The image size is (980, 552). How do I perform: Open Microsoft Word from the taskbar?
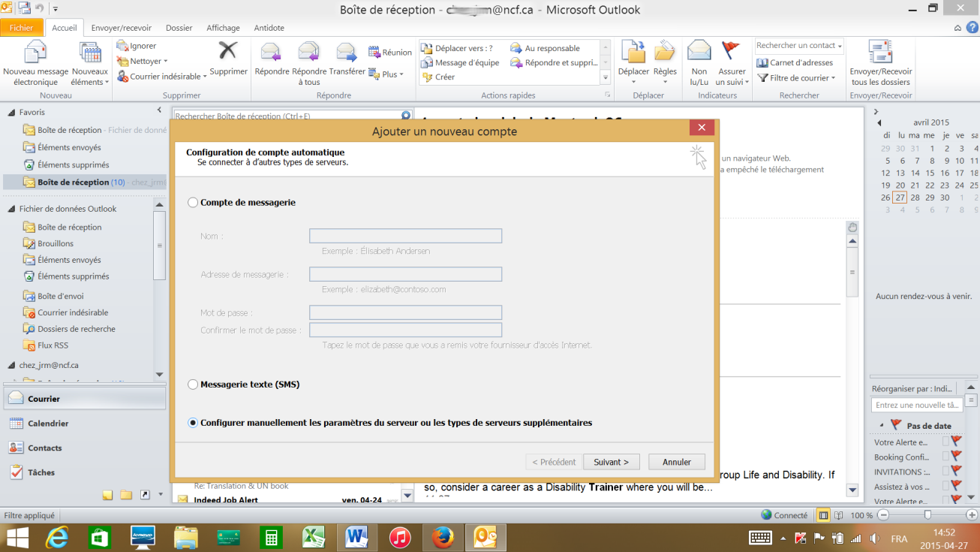(356, 538)
